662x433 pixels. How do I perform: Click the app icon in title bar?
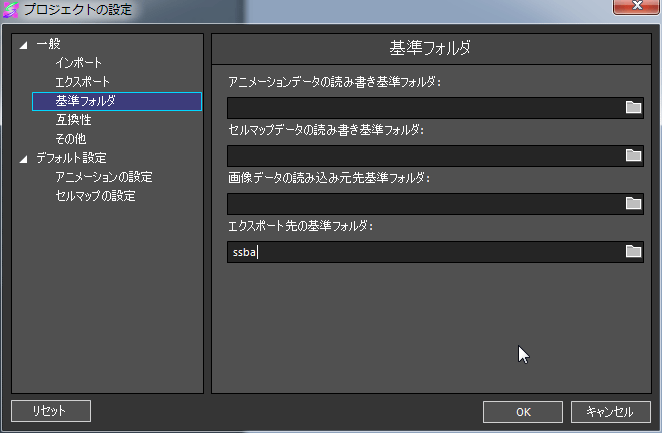pos(11,10)
